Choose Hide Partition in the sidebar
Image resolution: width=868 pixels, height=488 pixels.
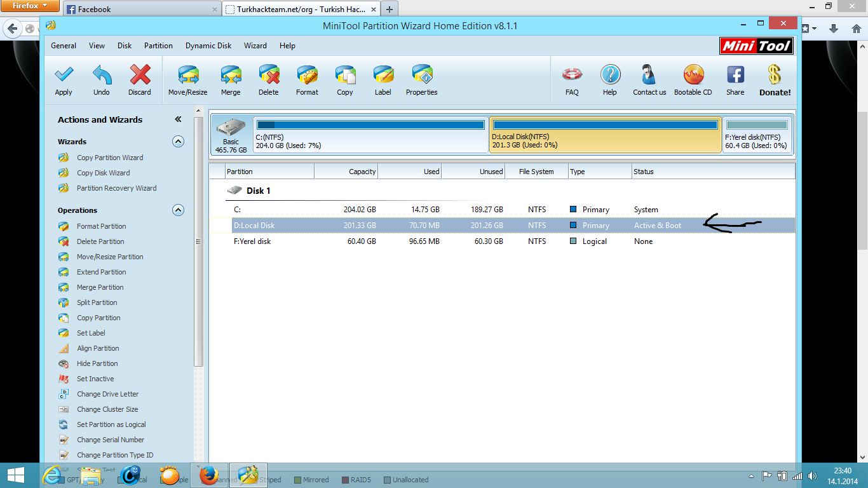coord(97,363)
